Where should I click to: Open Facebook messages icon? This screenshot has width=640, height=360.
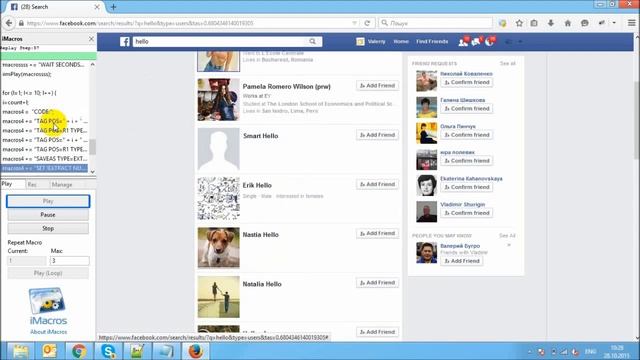[x=476, y=41]
